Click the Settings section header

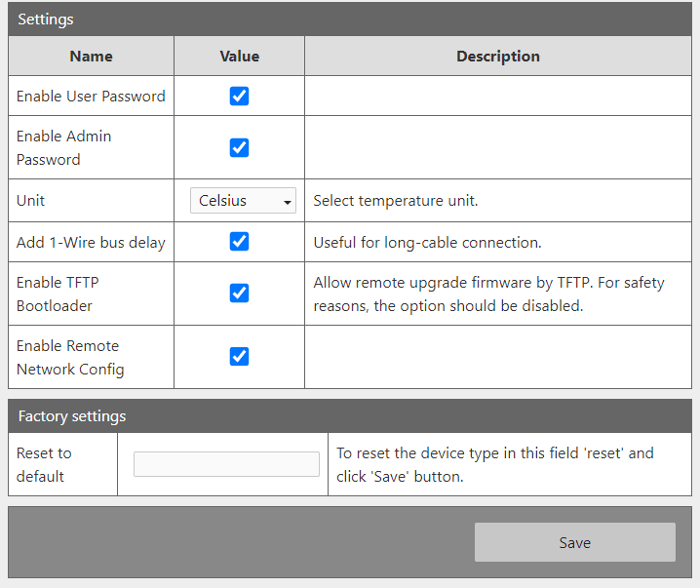[x=46, y=19]
